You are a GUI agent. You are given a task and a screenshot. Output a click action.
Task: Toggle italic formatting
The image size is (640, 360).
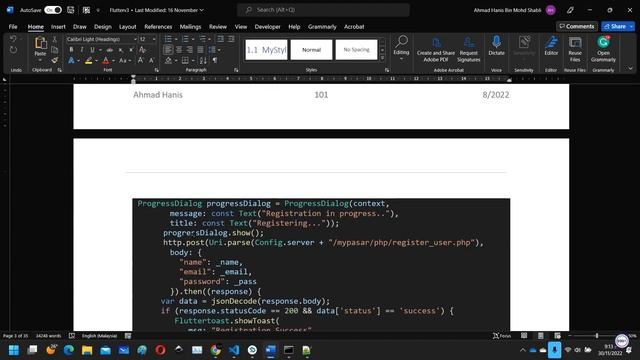click(x=82, y=50)
